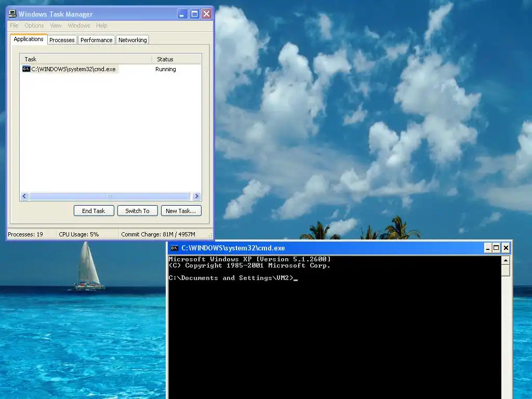Switch to the Performance tab
This screenshot has width=532, height=399.
click(x=96, y=40)
